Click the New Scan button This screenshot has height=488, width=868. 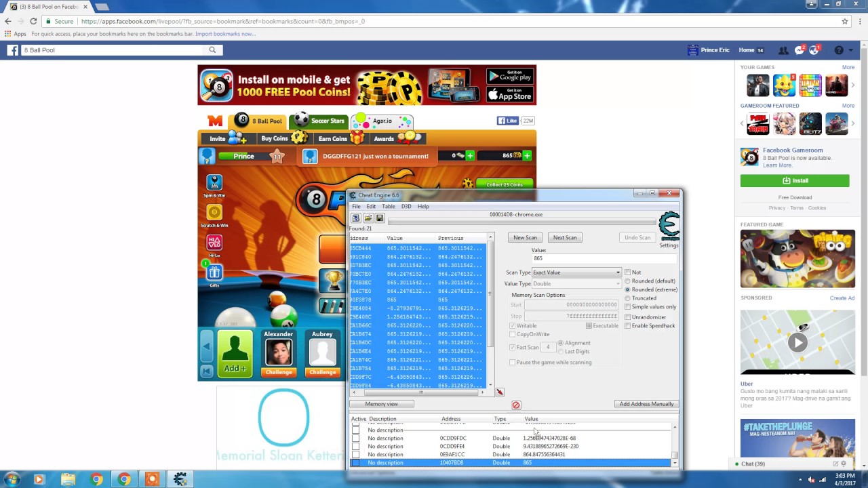pyautogui.click(x=525, y=238)
